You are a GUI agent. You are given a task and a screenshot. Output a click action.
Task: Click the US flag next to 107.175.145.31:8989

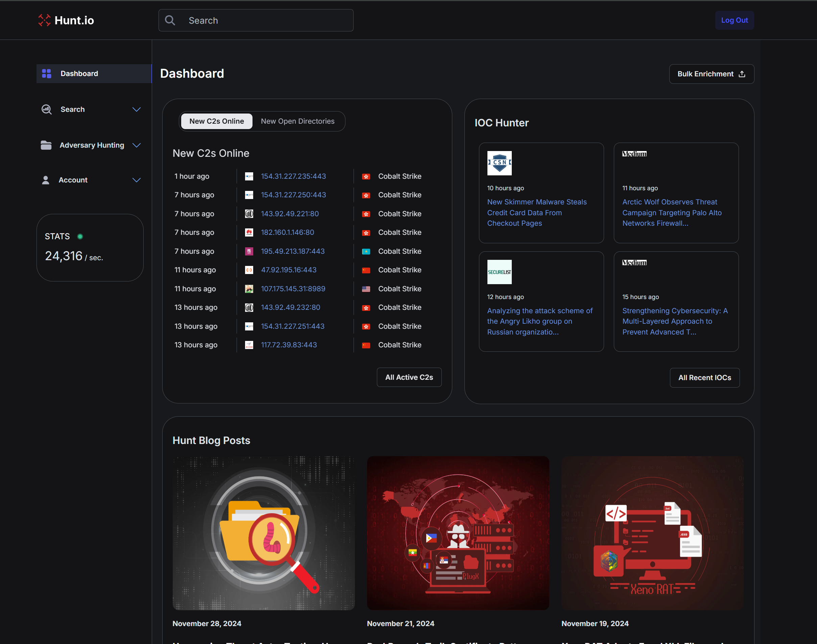click(366, 289)
